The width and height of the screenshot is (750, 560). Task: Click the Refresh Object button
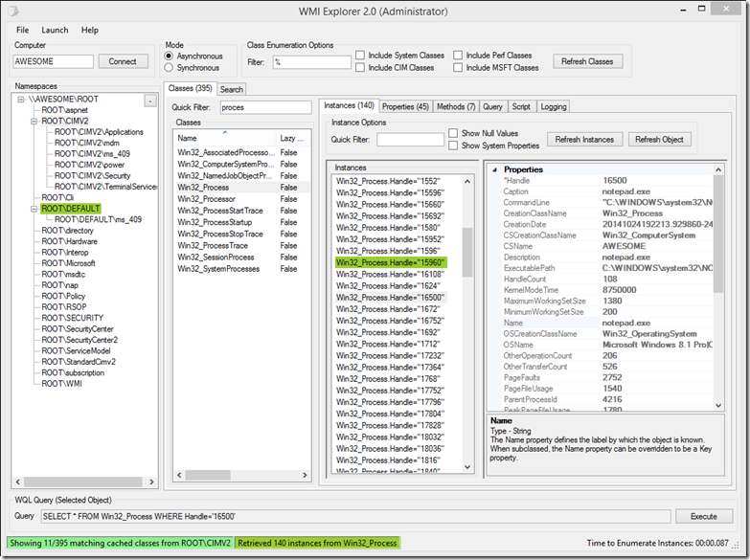(x=659, y=139)
